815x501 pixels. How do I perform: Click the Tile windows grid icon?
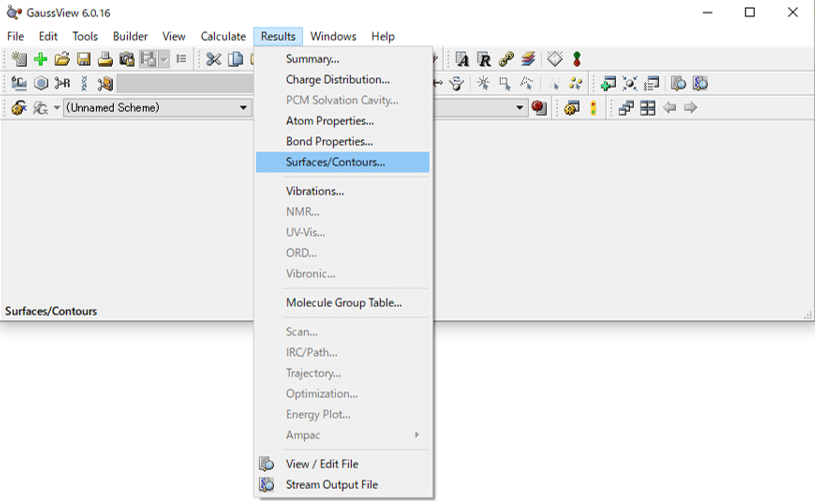point(648,108)
